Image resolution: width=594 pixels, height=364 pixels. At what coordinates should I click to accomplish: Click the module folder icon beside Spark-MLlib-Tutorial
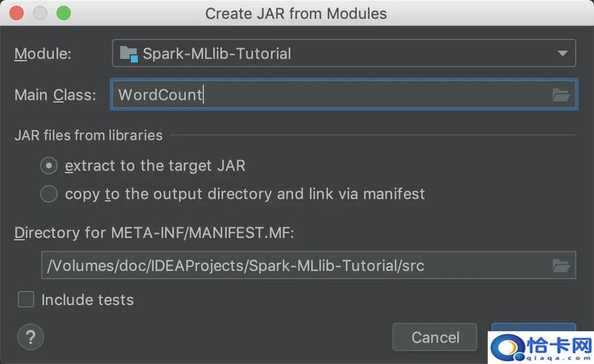129,53
